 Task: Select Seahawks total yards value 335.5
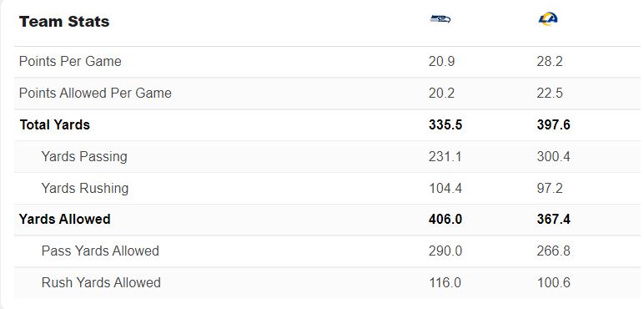coord(445,125)
